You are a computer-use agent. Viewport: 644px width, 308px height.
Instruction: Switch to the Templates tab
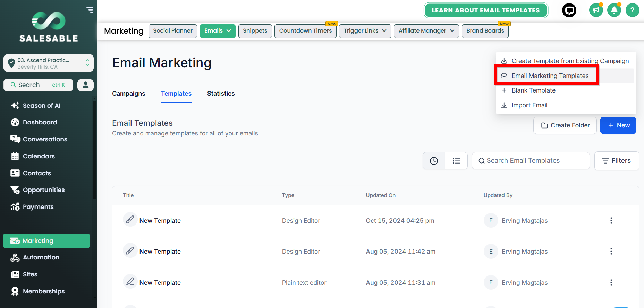click(x=176, y=94)
